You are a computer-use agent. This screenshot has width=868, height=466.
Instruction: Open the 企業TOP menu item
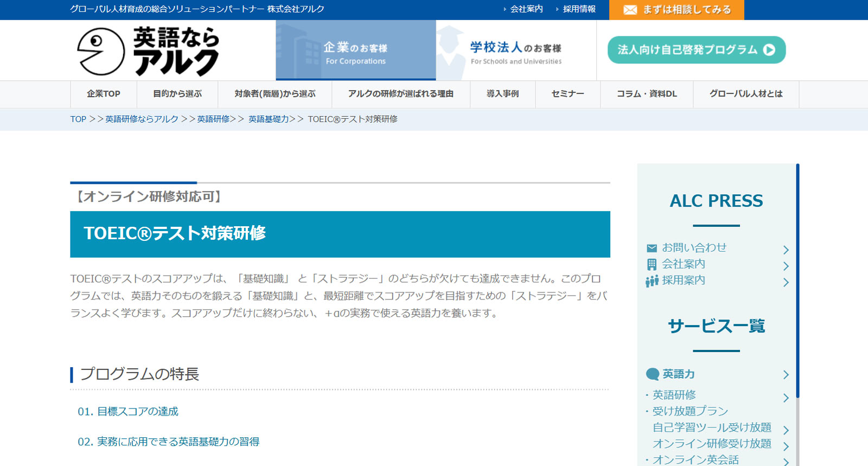tap(104, 94)
